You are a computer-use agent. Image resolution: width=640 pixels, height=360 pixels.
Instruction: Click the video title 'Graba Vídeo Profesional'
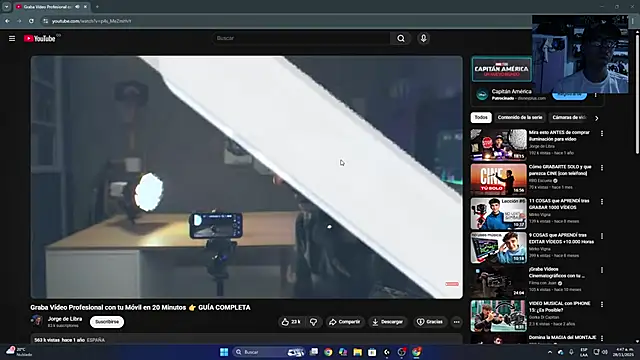[x=140, y=307]
